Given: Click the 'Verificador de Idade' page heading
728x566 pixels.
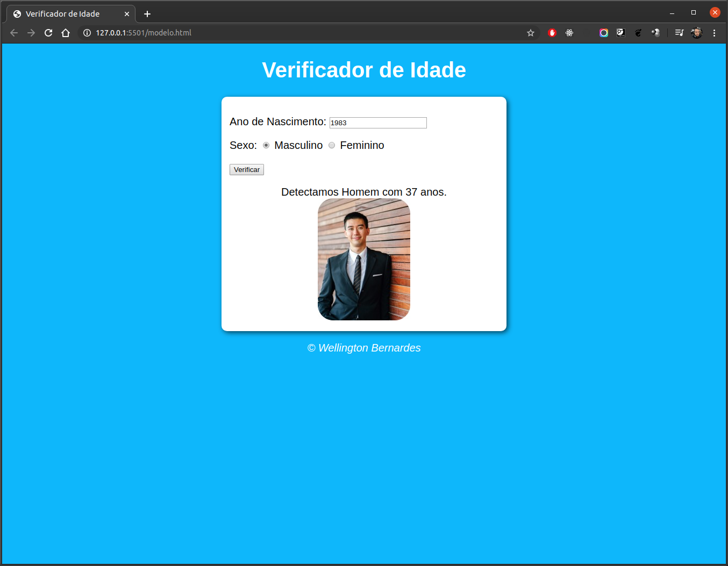Looking at the screenshot, I should 364,70.
